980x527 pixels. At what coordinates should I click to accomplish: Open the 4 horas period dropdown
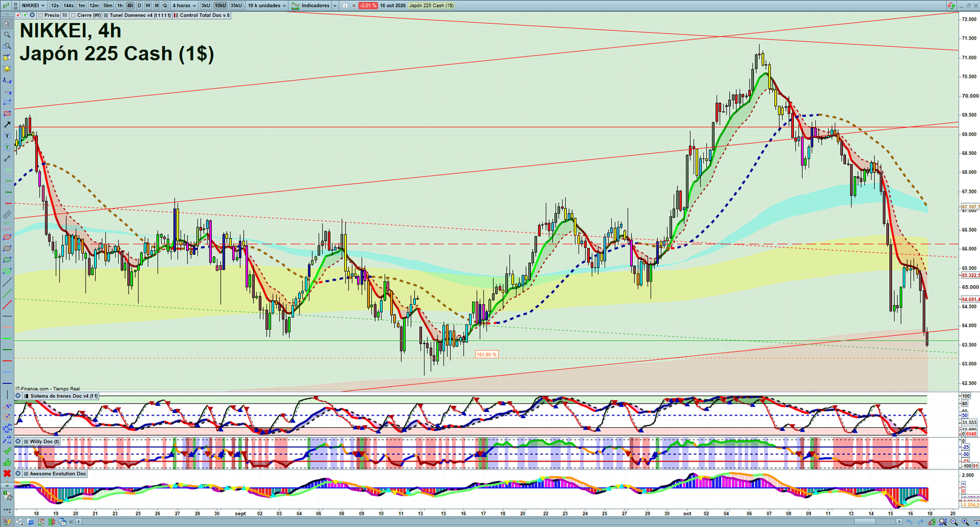pyautogui.click(x=184, y=6)
